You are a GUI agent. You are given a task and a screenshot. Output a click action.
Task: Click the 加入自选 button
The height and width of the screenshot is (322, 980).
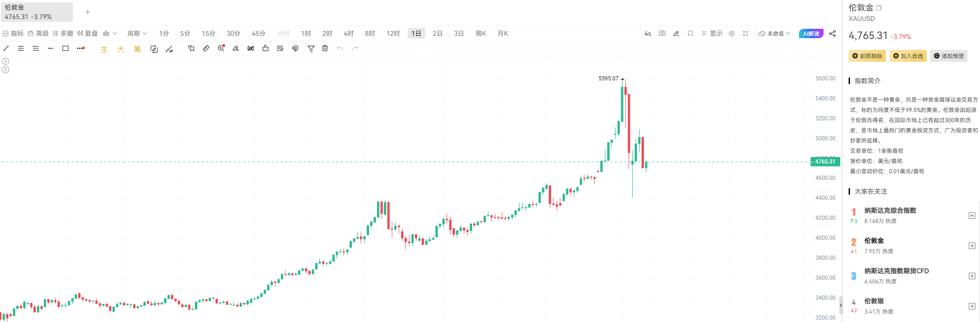[908, 56]
